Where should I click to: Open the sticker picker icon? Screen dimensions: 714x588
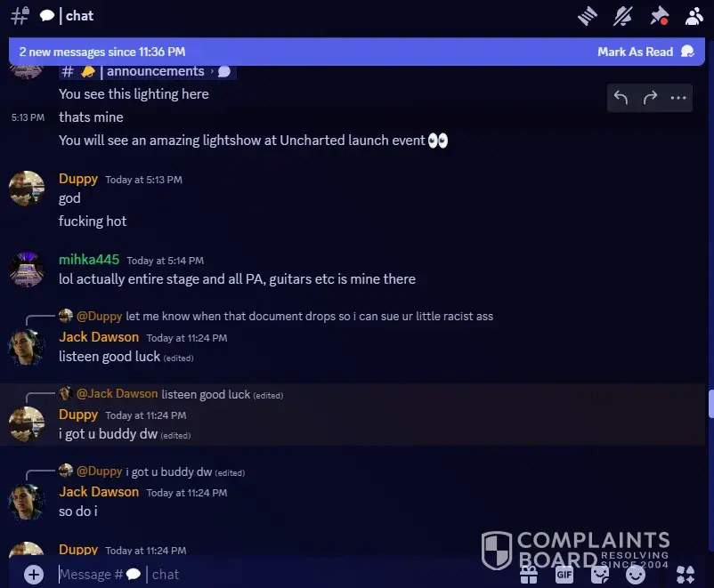pyautogui.click(x=600, y=575)
